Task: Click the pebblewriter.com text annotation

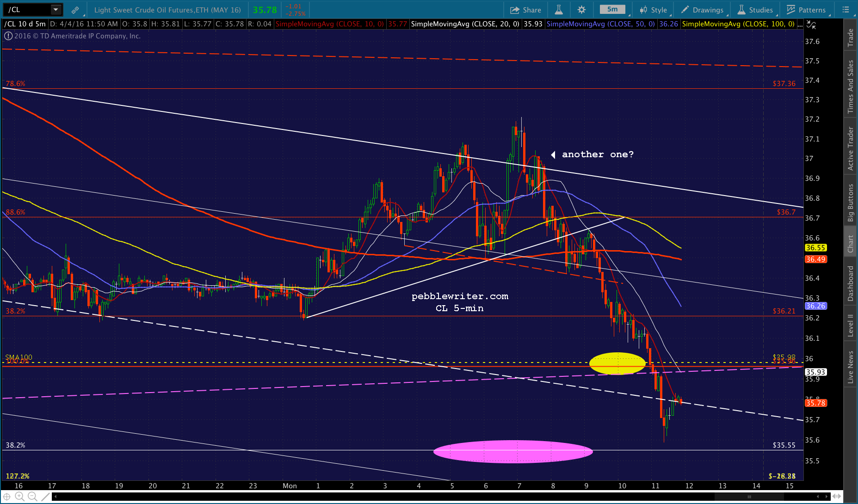Action: (x=460, y=296)
